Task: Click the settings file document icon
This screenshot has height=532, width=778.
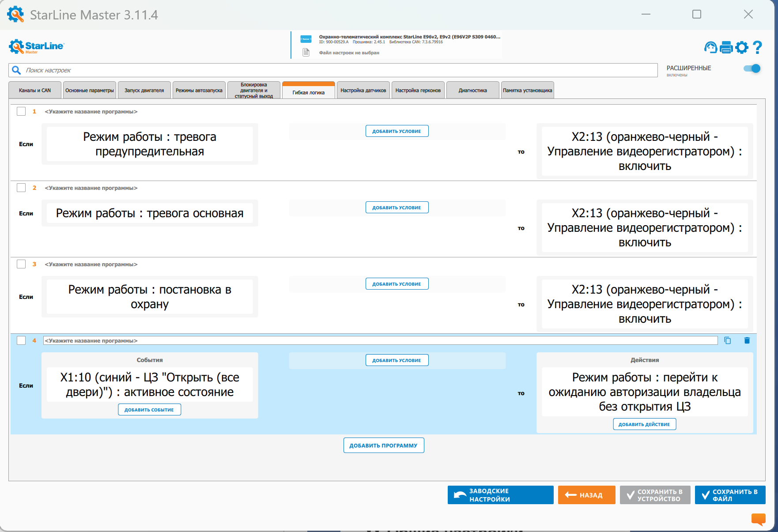Action: 306,53
